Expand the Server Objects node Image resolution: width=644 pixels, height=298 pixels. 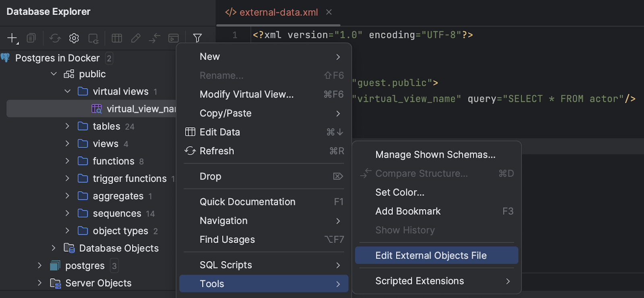pos(39,283)
